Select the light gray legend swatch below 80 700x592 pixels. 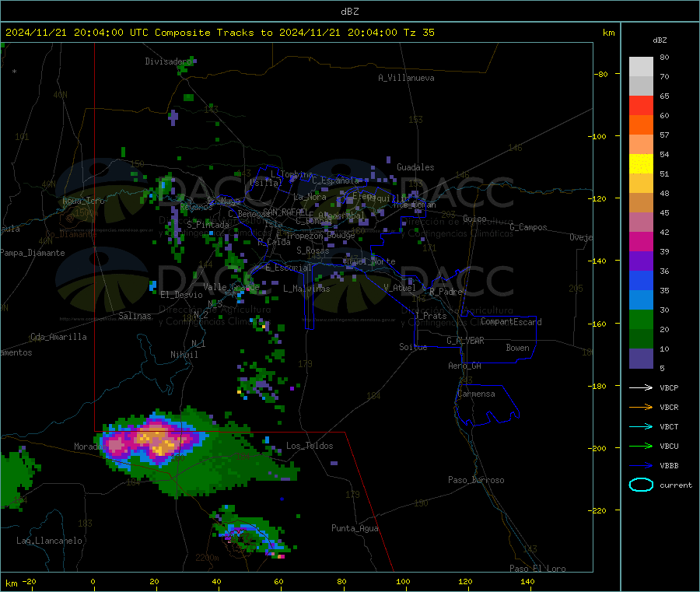click(x=641, y=67)
